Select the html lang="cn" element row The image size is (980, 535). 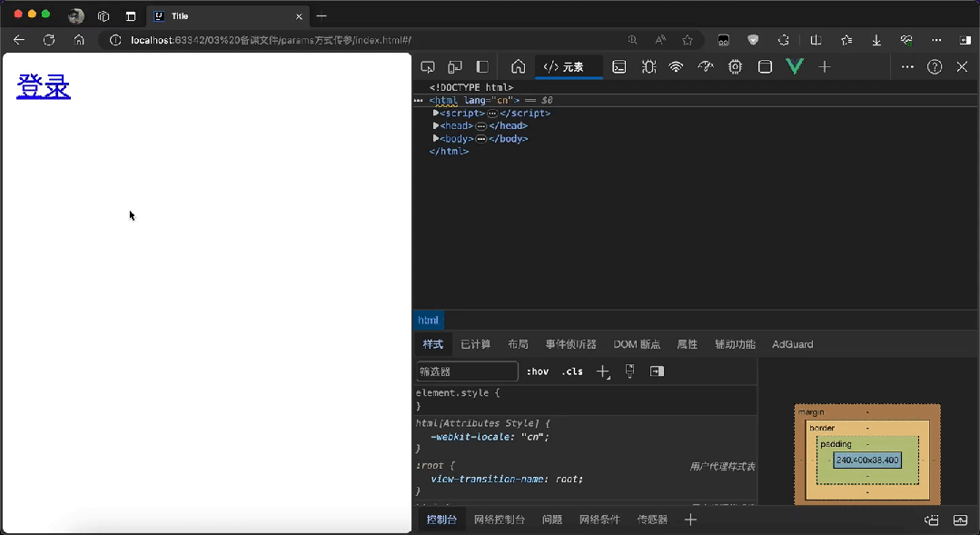696,100
